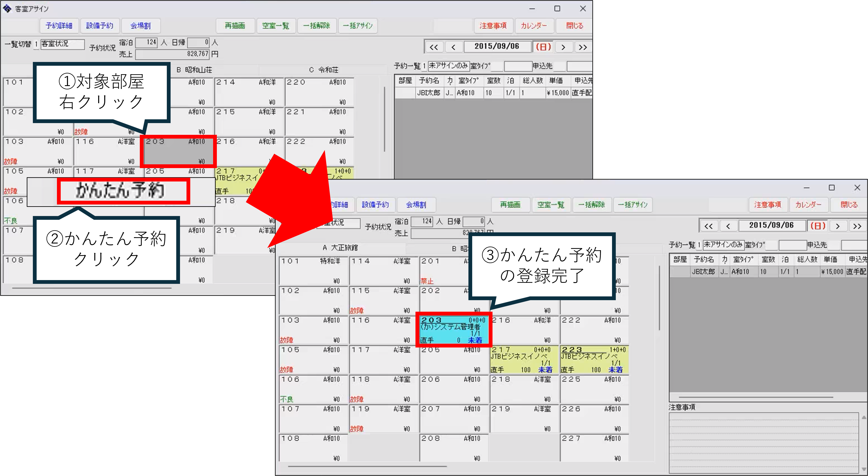Click the next day arrow in lower window
Image resolution: width=868 pixels, height=476 pixels.
coord(838,226)
